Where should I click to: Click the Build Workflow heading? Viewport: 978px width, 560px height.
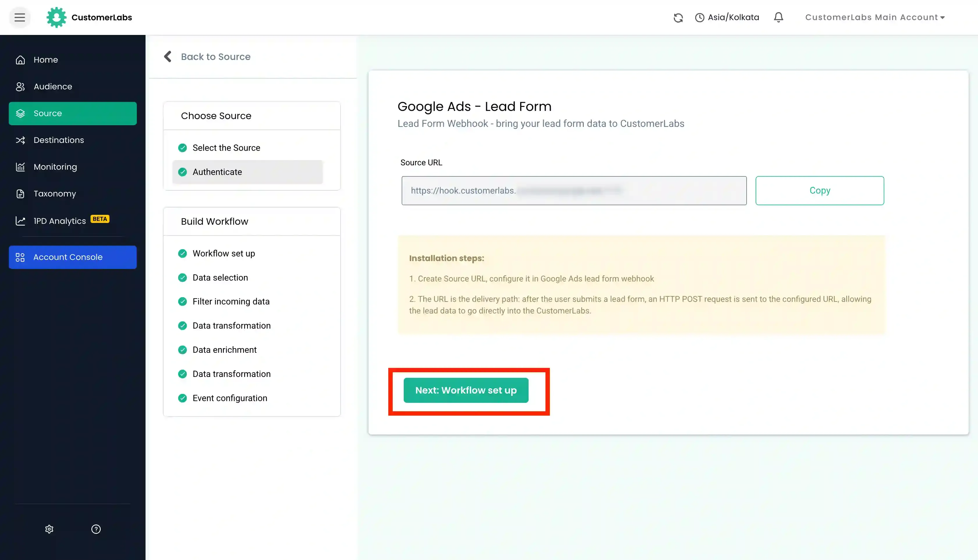[215, 221]
